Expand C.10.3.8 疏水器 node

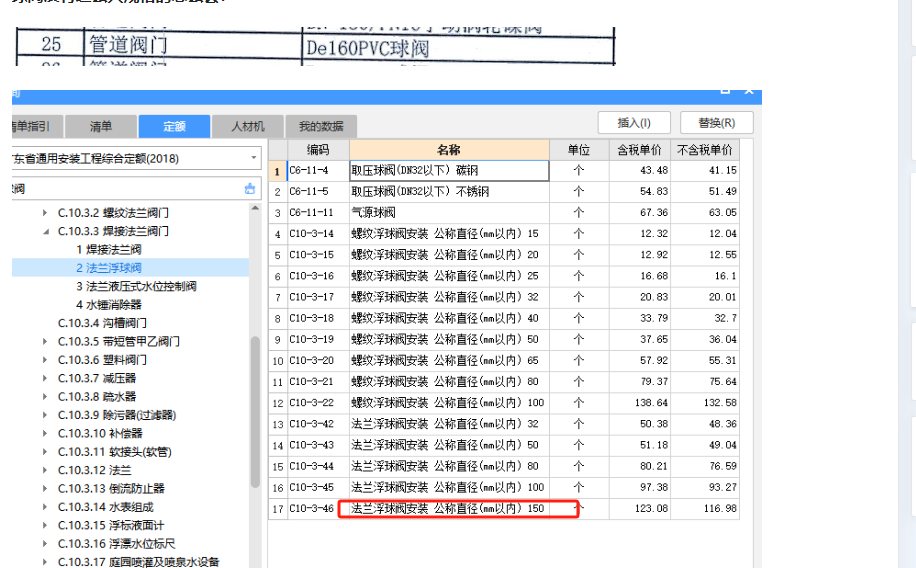[x=45, y=397]
